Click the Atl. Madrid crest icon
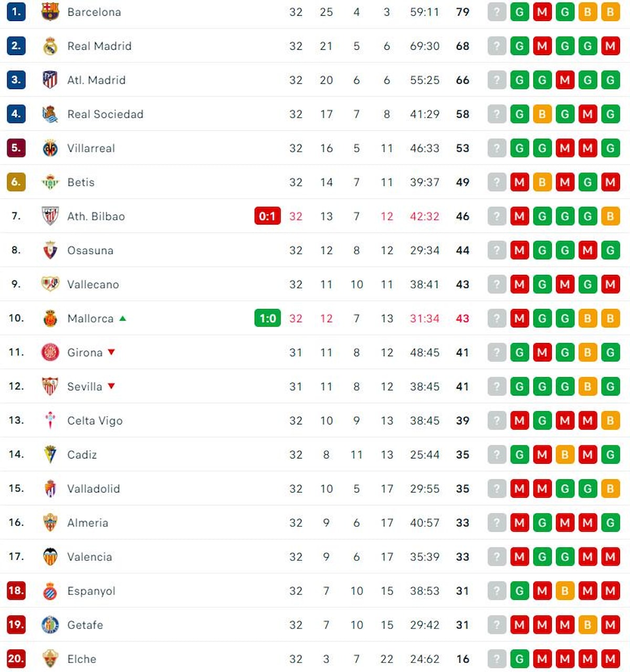This screenshot has height=672, width=630. coord(50,80)
